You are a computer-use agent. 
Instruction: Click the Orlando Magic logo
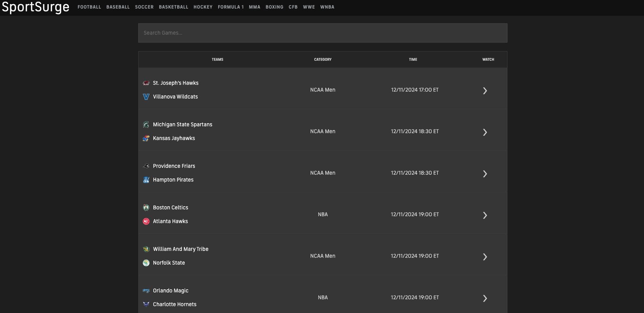[146, 290]
